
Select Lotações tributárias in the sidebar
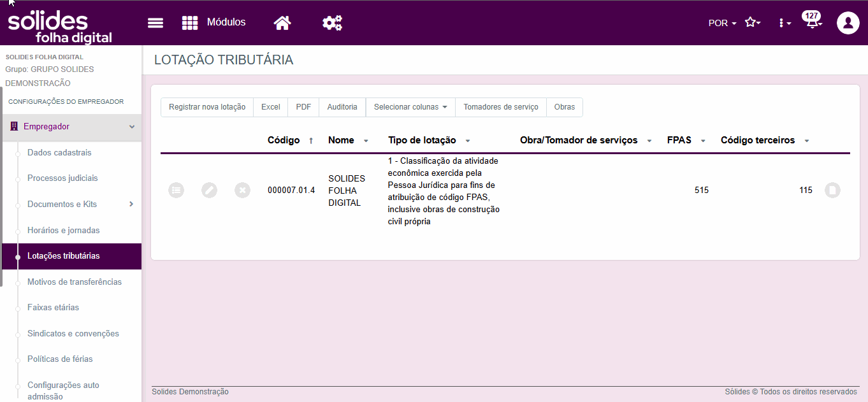point(71,256)
